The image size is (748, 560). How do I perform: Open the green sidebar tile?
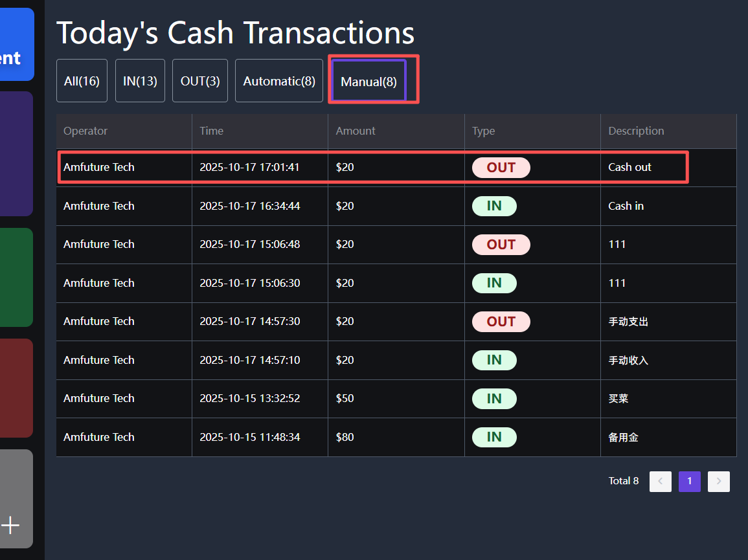tap(16, 277)
